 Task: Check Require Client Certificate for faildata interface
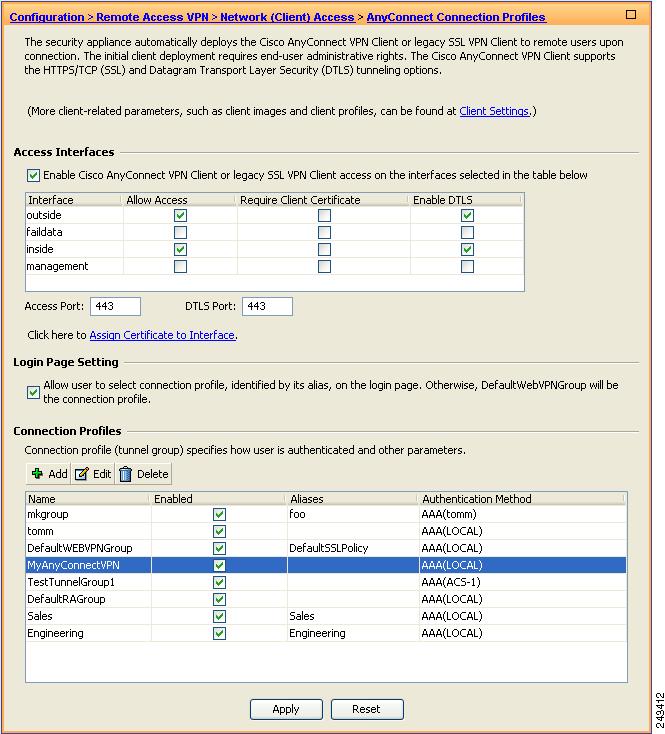[x=324, y=232]
